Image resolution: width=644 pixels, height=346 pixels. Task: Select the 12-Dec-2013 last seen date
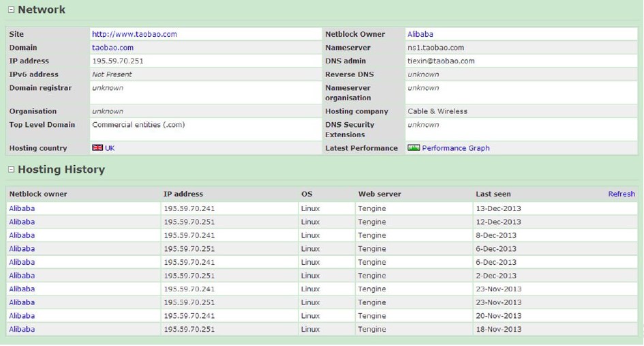(498, 222)
